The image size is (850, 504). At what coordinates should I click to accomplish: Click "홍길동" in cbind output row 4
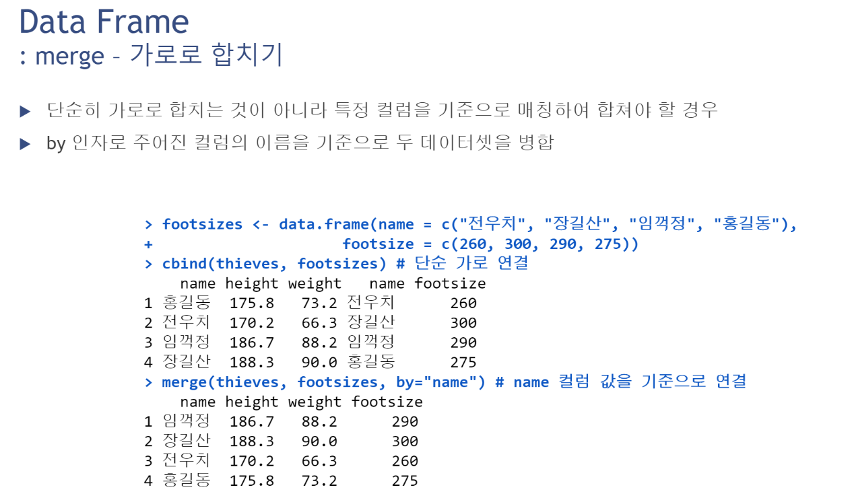tap(371, 363)
